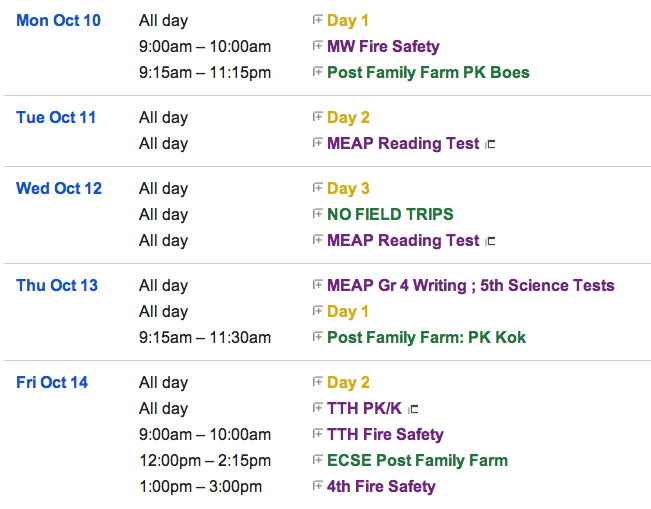Expand the TTH Fire Safety event
Image resolution: width=651 pixels, height=509 pixels.
317,433
